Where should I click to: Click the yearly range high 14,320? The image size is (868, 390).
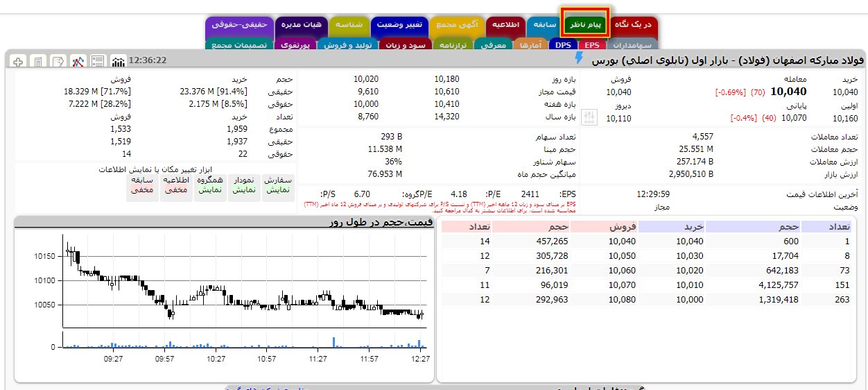pos(446,117)
